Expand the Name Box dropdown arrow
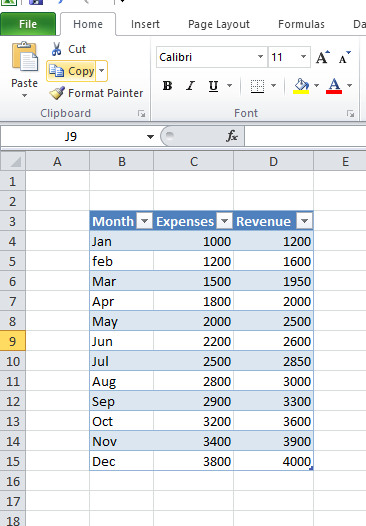 [150, 137]
